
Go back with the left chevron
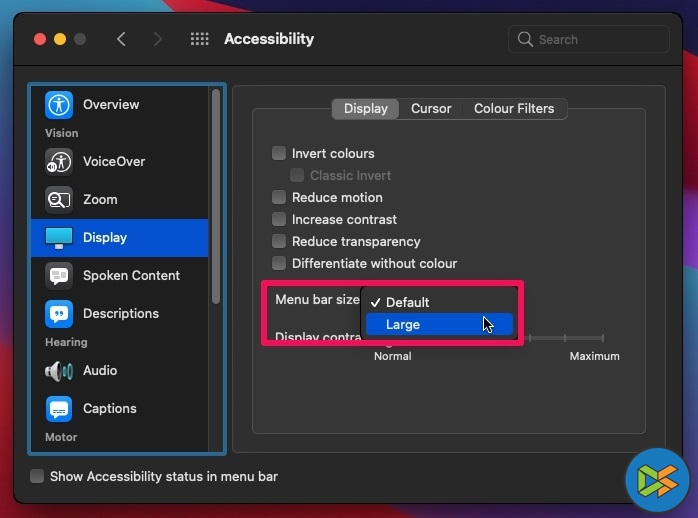point(121,39)
